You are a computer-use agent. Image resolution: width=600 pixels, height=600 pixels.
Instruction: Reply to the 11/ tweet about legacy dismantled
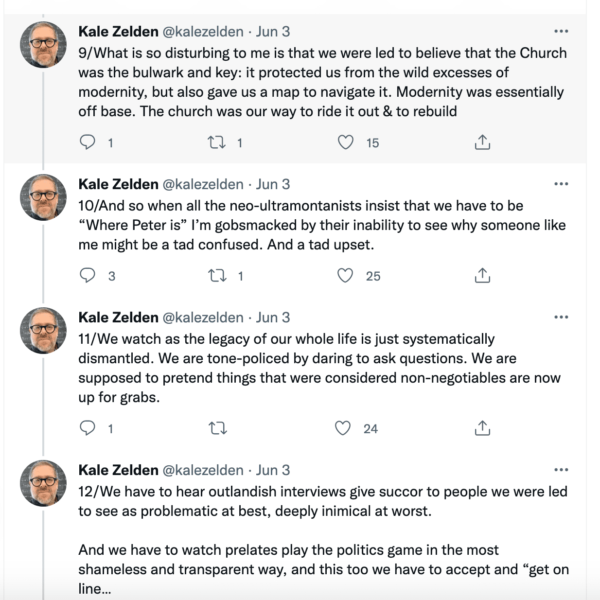pyautogui.click(x=87, y=427)
